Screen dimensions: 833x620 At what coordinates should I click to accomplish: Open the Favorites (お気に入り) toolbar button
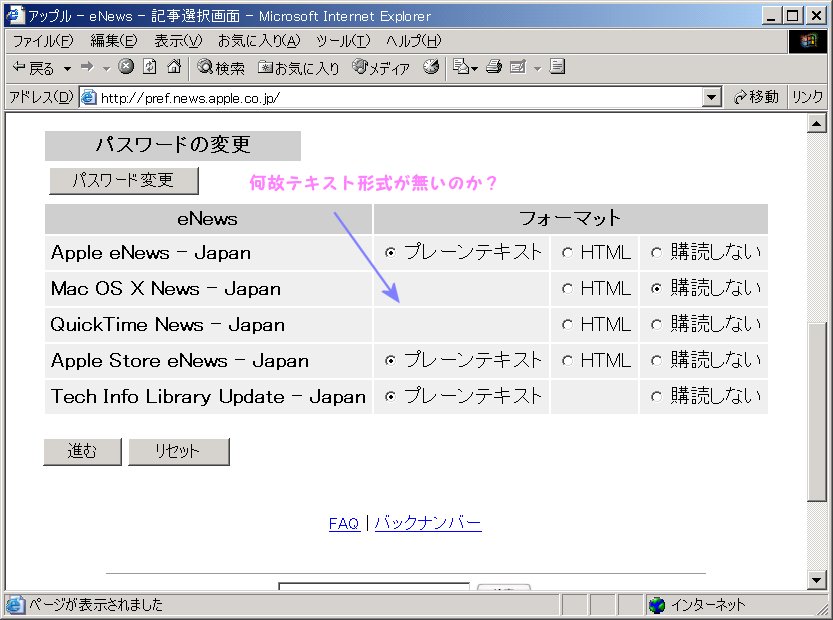tap(299, 67)
